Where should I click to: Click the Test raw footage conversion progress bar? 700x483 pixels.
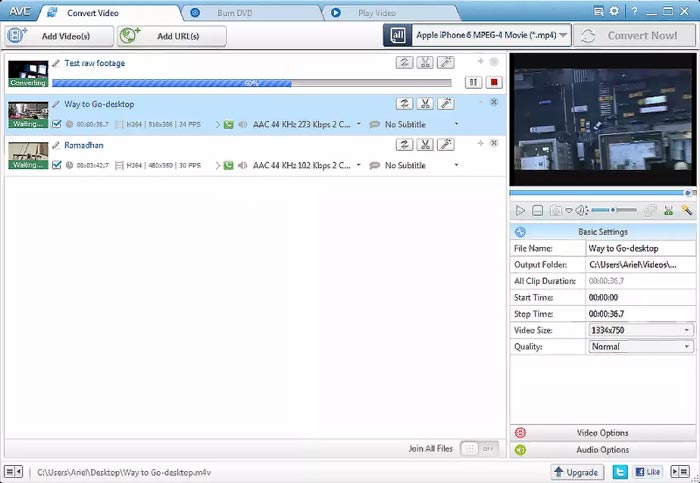252,83
